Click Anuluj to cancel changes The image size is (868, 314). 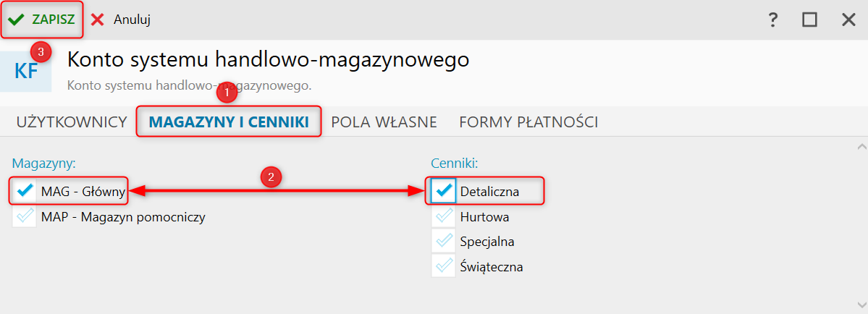(120, 20)
